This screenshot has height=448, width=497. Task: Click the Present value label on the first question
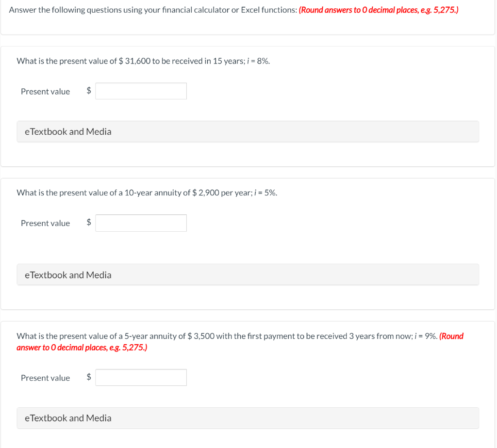click(x=45, y=91)
